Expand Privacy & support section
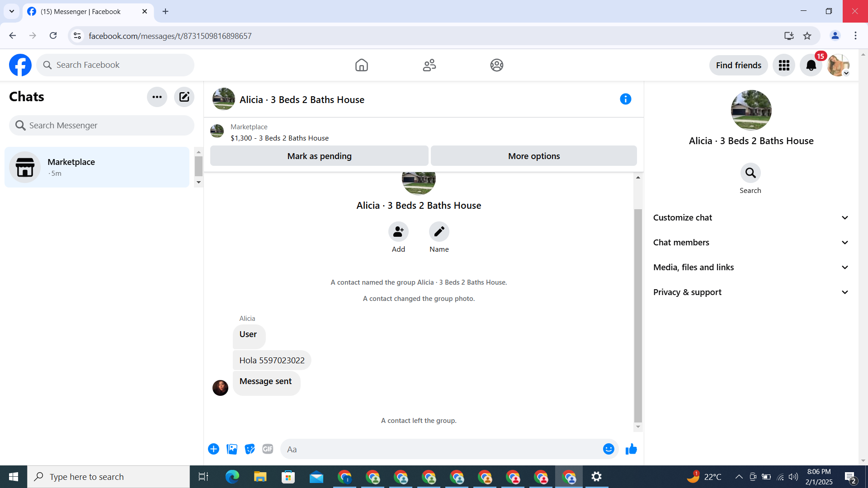This screenshot has width=868, height=488. click(750, 292)
